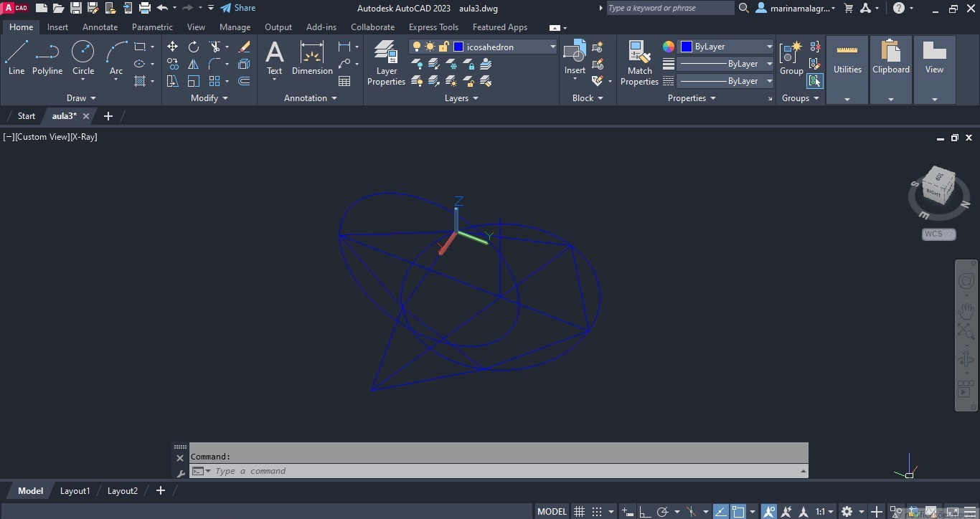Select the Mirror tool

[x=194, y=64]
